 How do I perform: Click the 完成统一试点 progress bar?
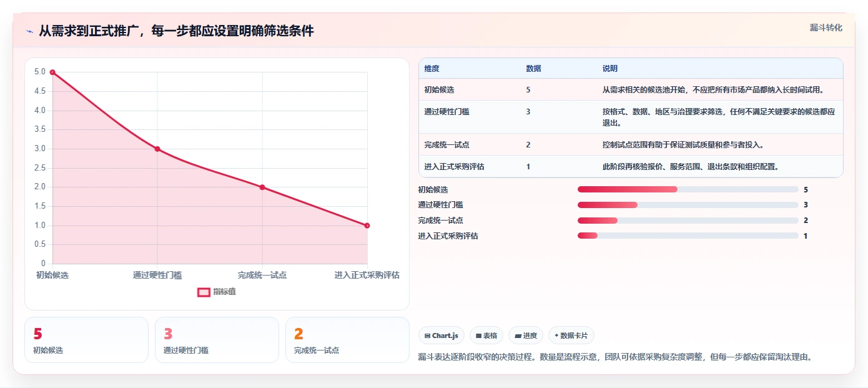click(688, 221)
